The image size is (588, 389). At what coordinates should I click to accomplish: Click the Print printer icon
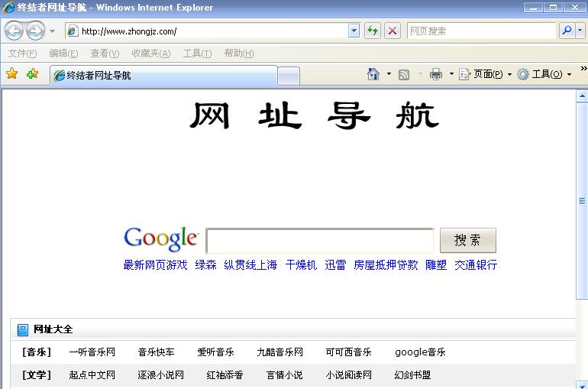436,74
